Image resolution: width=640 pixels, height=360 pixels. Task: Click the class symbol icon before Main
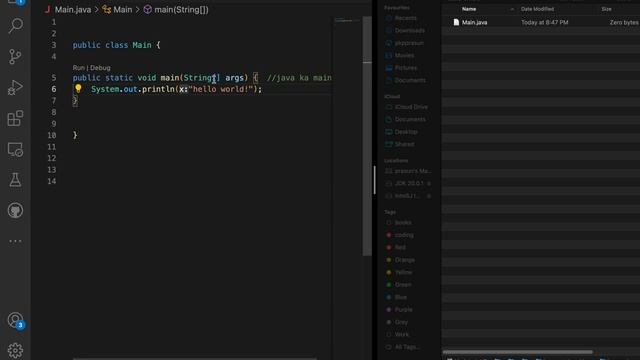click(x=107, y=9)
